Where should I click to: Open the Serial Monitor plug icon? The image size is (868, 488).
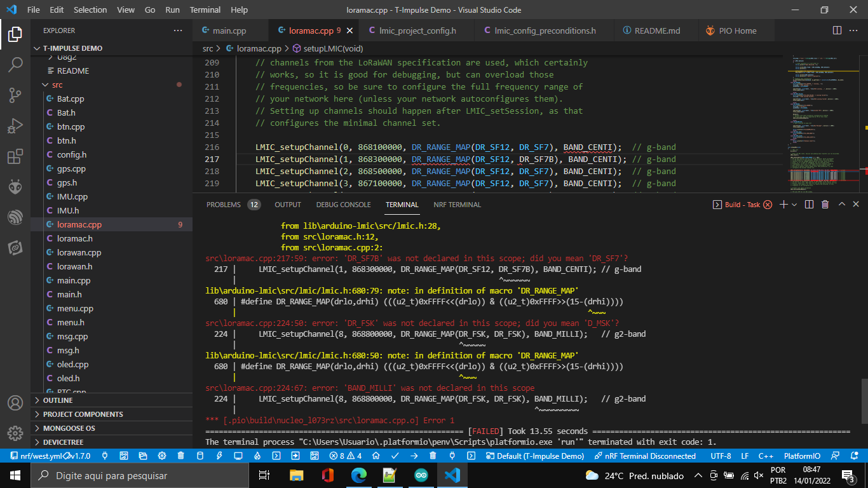point(452,456)
